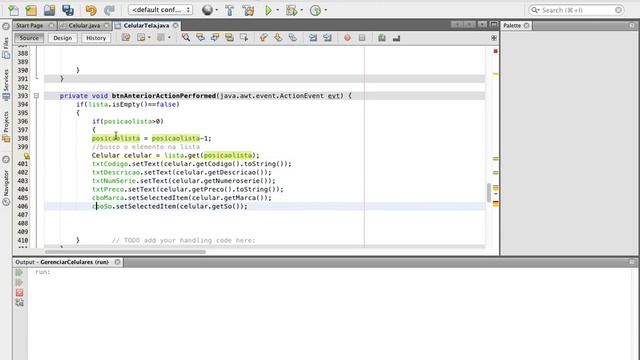Viewport: 640px width, 360px height.
Task: Start macro recording
Action: 347,38
